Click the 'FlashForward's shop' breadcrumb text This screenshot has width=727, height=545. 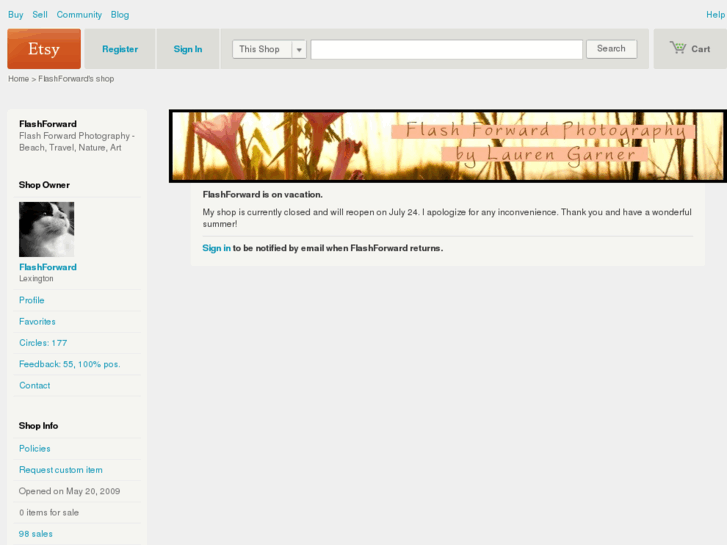point(76,79)
